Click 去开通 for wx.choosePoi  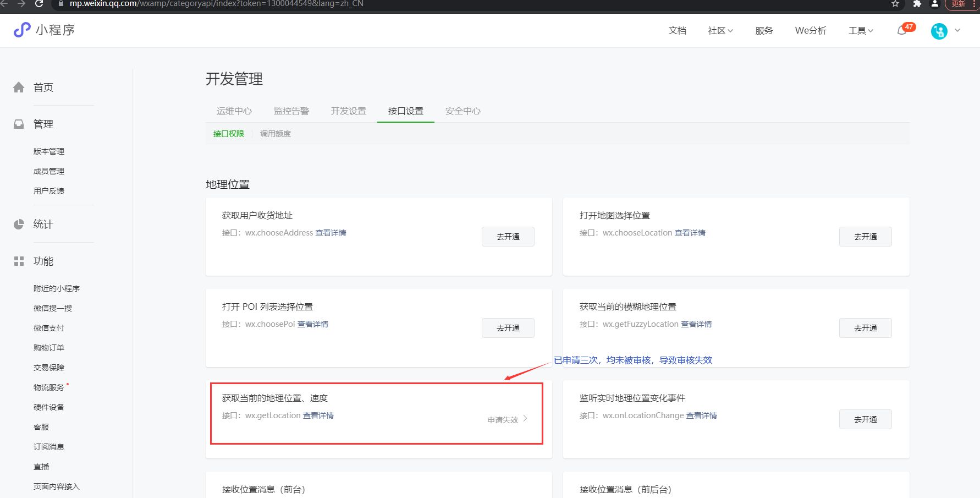[x=508, y=328]
